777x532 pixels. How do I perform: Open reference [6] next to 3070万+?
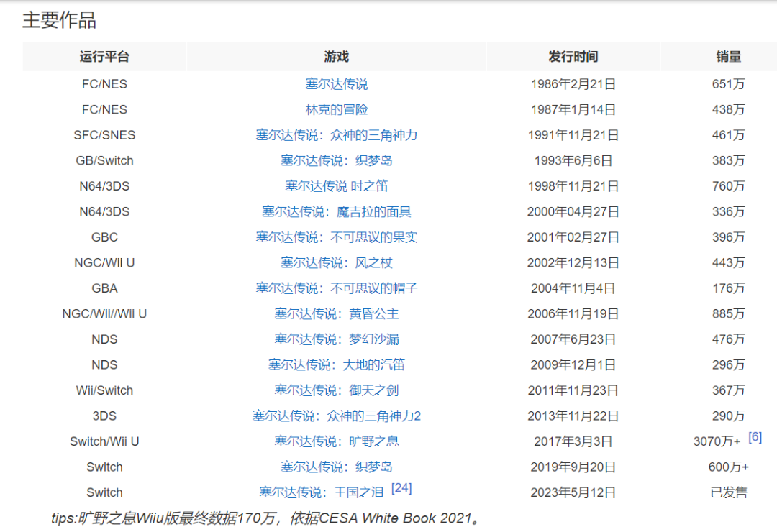pos(755,437)
